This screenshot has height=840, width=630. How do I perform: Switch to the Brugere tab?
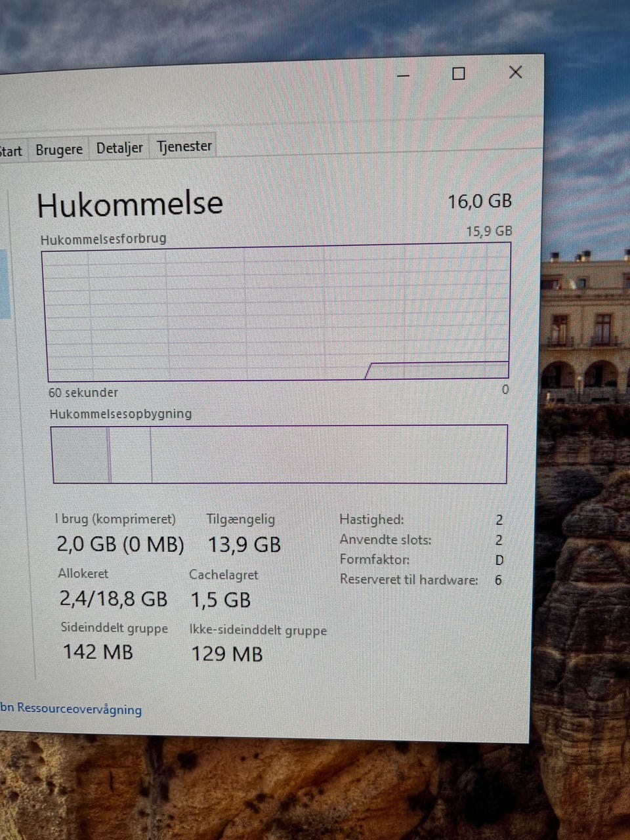(59, 150)
